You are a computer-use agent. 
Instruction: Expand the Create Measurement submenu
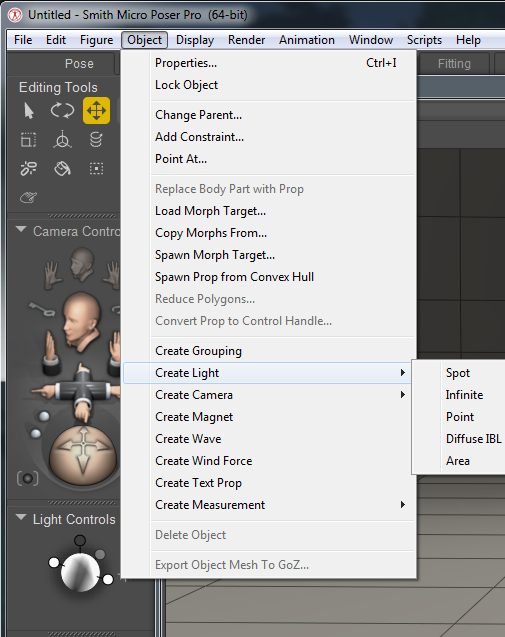pyautogui.click(x=270, y=505)
